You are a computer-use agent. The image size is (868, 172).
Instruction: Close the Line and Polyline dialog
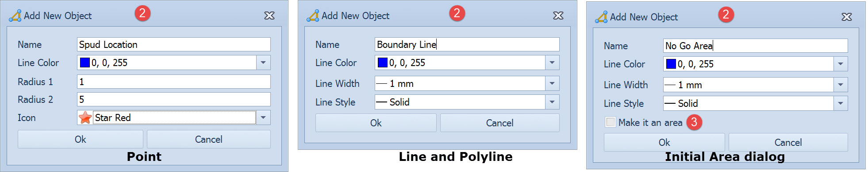pos(558,16)
